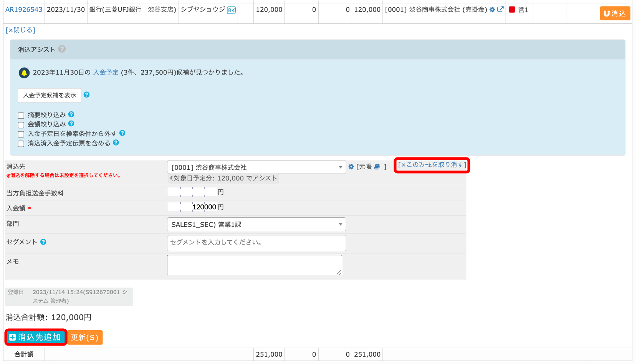Click the 入金予定 link
637x364 pixels.
(x=106, y=73)
